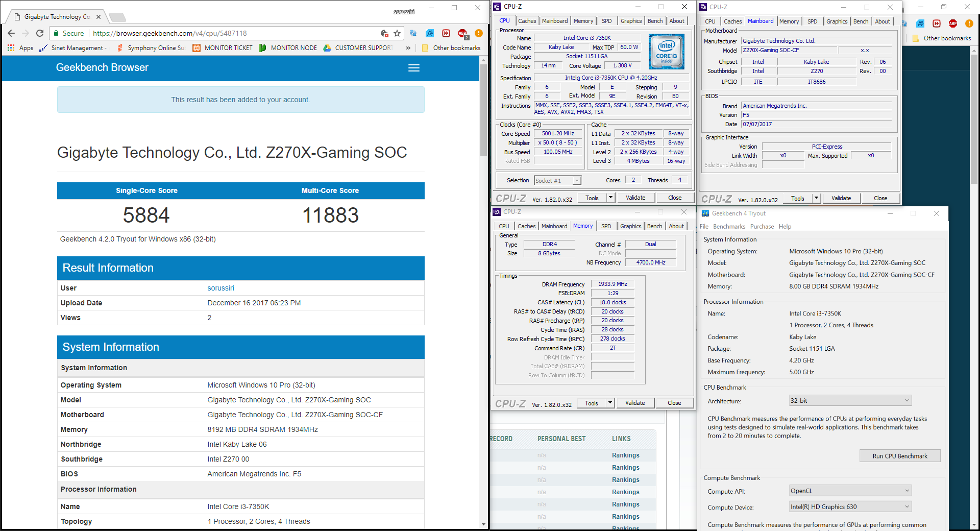Open the MONITOR NODE bookmark
Viewport: 980px width, 531px height.
click(x=288, y=48)
